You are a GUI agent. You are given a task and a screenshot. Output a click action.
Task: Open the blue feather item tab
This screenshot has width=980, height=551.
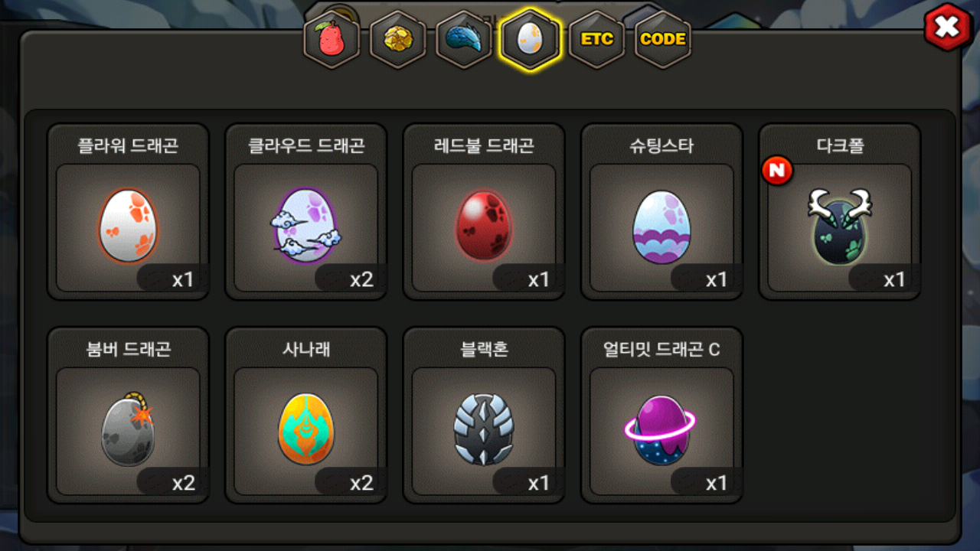coord(464,40)
